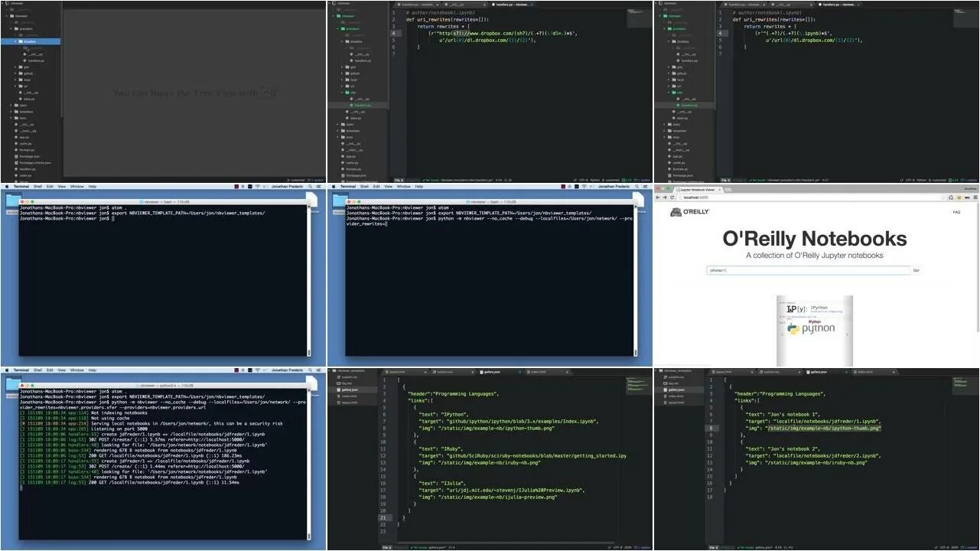The height and width of the screenshot is (551, 980).
Task: Click the "Jon's notebook 2" text line in editor
Action: (782, 448)
